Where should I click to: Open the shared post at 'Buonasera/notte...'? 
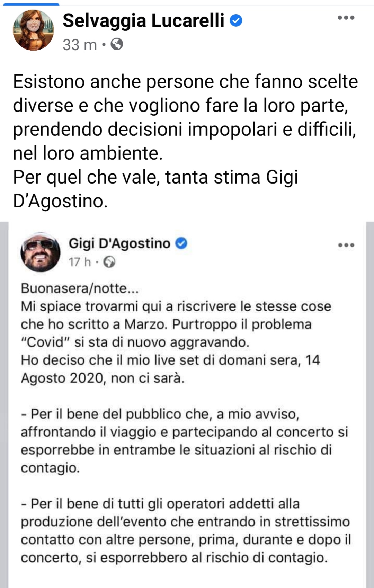(x=80, y=288)
